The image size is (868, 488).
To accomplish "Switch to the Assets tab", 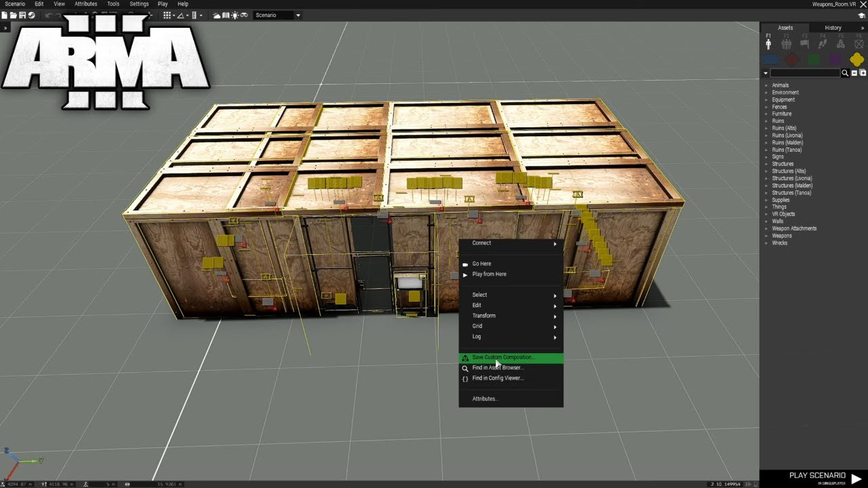I will (x=785, y=28).
